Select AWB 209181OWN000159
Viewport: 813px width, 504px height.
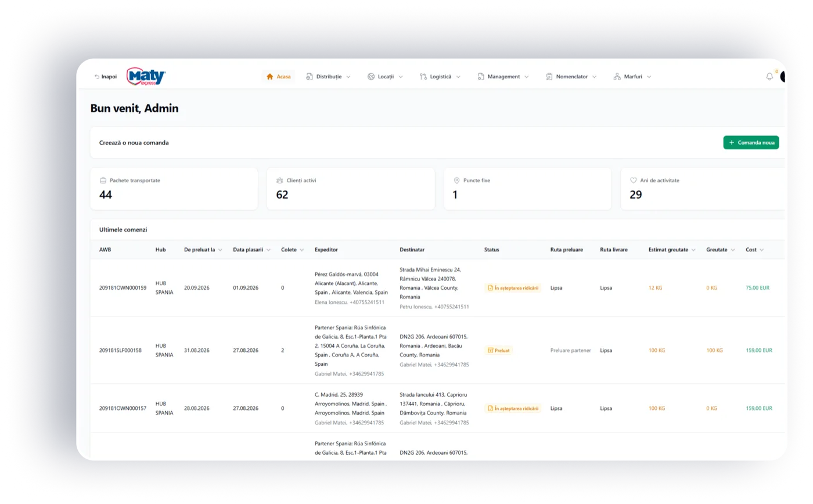click(123, 288)
